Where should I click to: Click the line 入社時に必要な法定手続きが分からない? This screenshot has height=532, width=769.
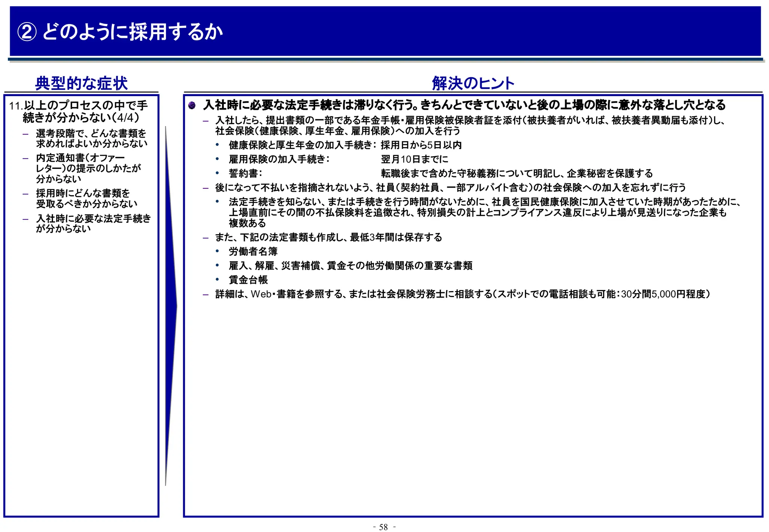pyautogui.click(x=93, y=223)
